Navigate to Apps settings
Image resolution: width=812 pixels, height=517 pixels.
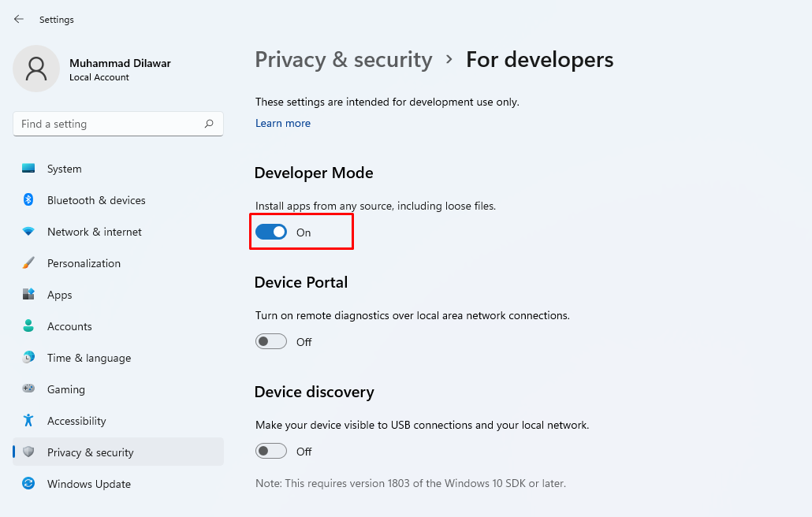pos(118,295)
